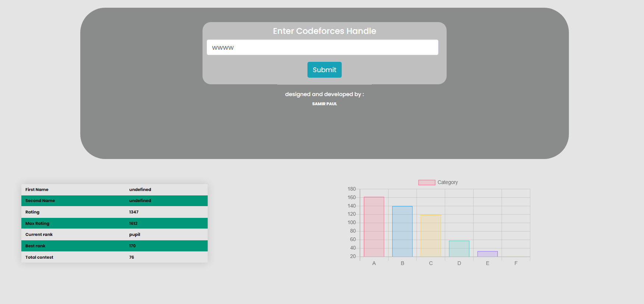The width and height of the screenshot is (644, 304).
Task: Click the x-axis label F
Action: [516, 263]
